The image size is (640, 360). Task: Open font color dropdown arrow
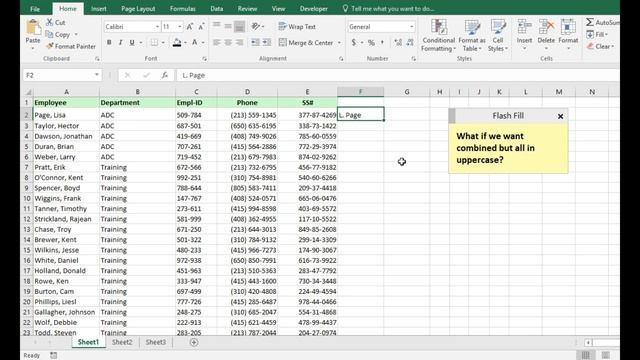point(203,42)
